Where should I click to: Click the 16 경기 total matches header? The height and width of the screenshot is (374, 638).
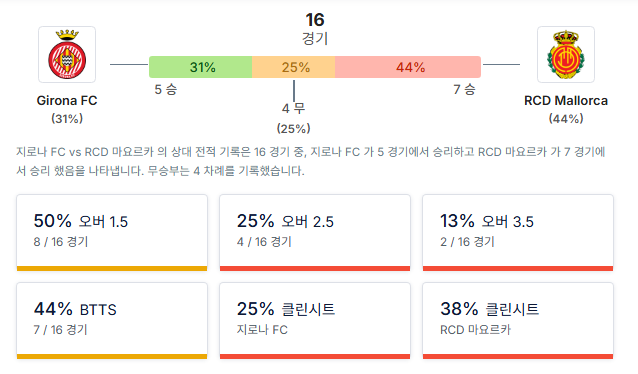click(x=315, y=29)
